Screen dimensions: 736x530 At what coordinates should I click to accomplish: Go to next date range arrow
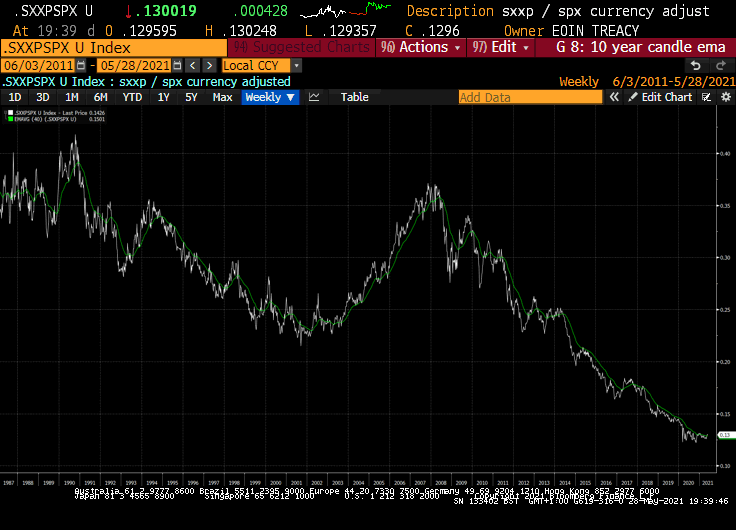[x=209, y=65]
